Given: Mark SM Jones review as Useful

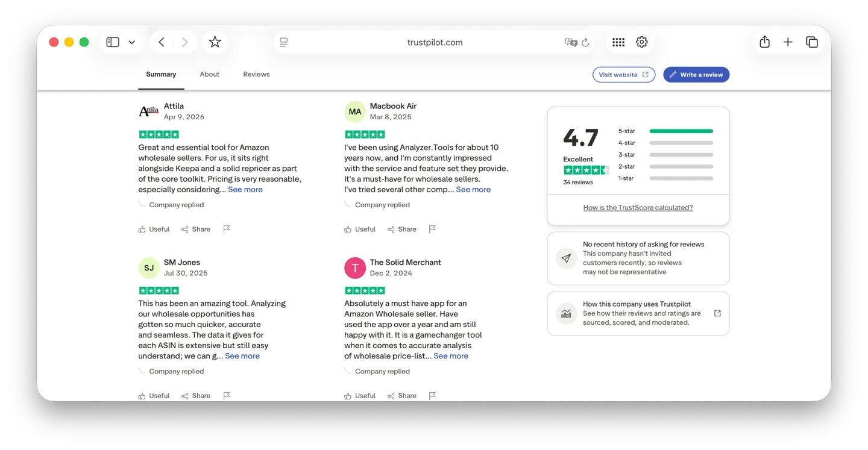Looking at the screenshot, I should coord(154,396).
